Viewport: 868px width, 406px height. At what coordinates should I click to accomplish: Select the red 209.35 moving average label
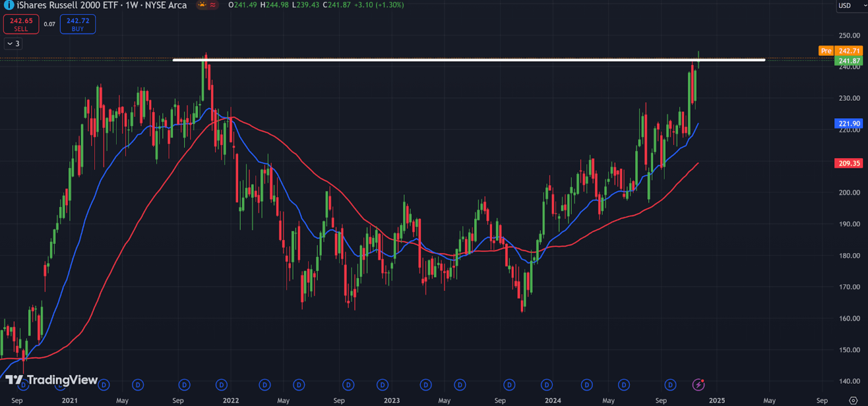848,164
